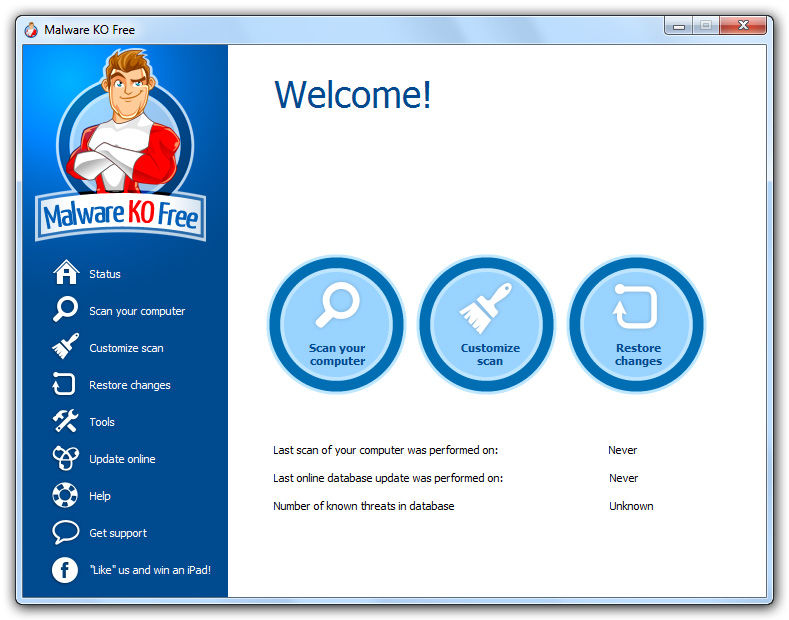Click the Facebook icon in sidebar
The width and height of the screenshot is (789, 620).
[x=65, y=570]
